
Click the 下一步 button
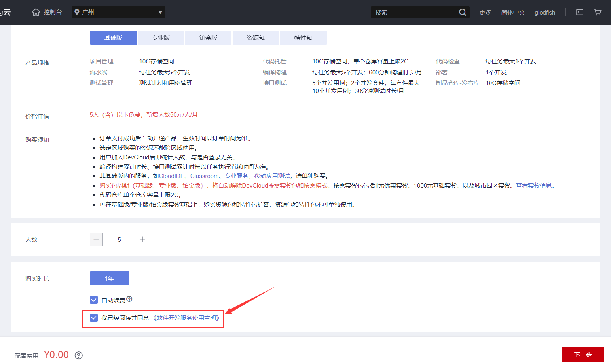583,355
